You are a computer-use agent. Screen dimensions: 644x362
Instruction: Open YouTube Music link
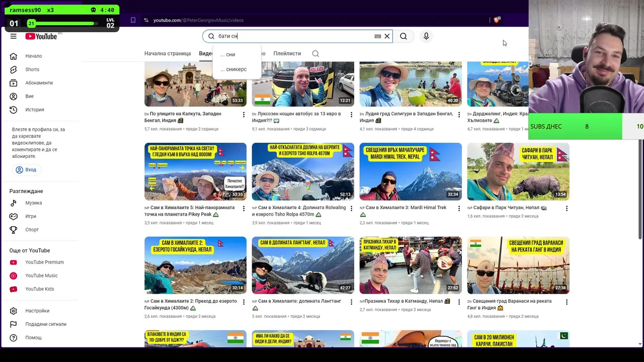tap(41, 276)
